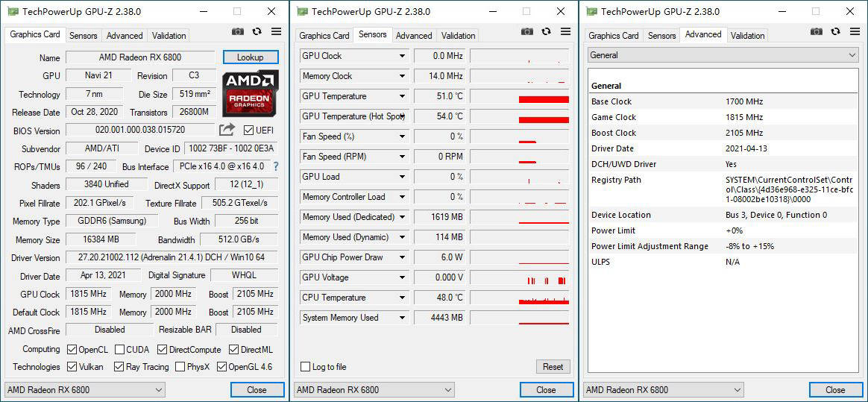Click refresh icon in Advanced window
Image resolution: width=868 pixels, height=402 pixels.
coord(835,31)
